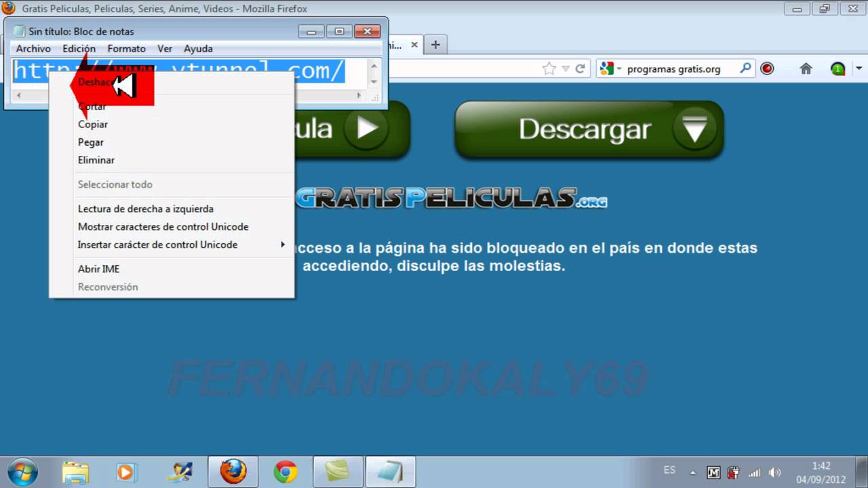Open Windows Explorer from the taskbar
Viewport: 868px width, 488px height.
(75, 472)
